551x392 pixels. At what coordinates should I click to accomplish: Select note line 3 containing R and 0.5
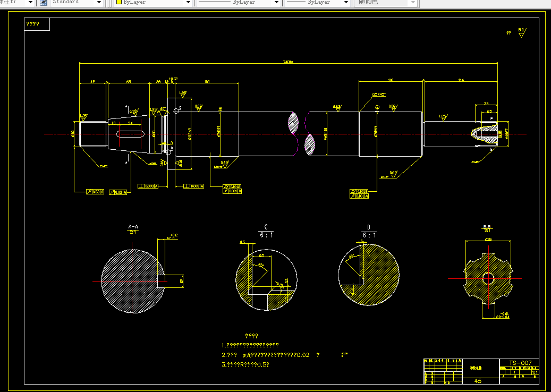tap(245, 364)
